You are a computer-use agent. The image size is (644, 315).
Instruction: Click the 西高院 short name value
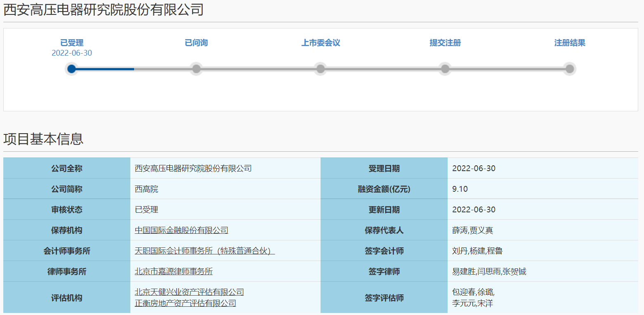[x=146, y=189]
